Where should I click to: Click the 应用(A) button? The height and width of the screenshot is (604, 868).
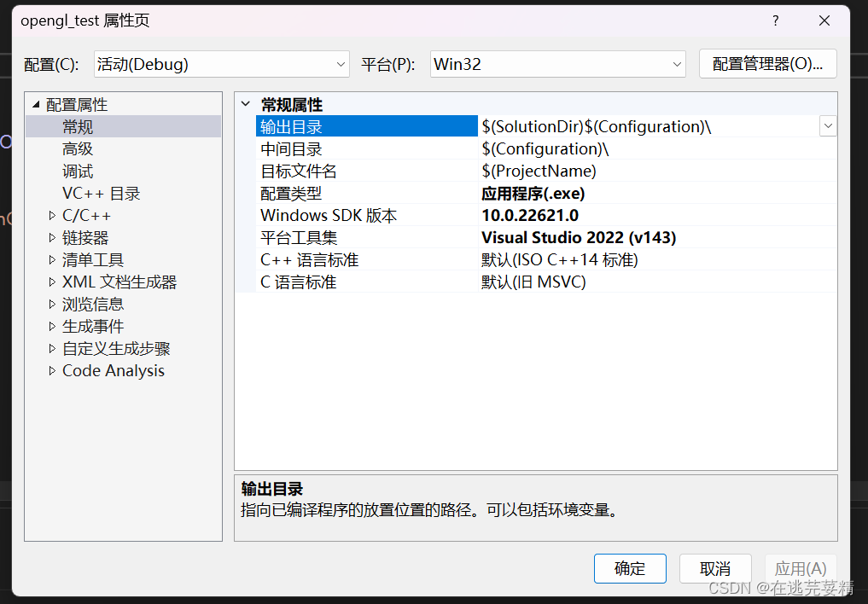click(800, 568)
